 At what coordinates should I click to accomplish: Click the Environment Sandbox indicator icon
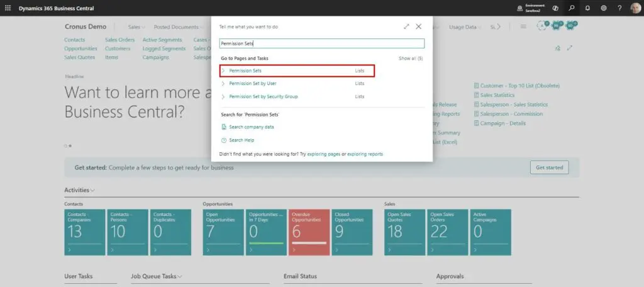(520, 8)
